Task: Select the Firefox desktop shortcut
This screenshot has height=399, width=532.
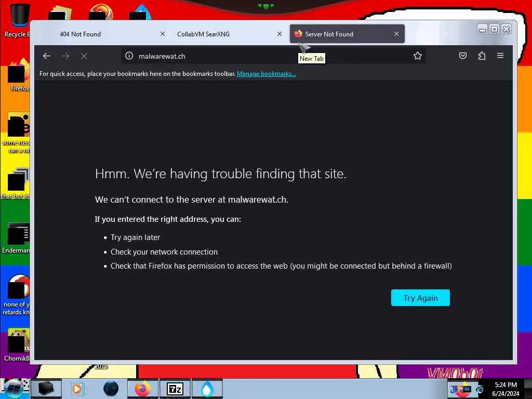Action: 19,75
